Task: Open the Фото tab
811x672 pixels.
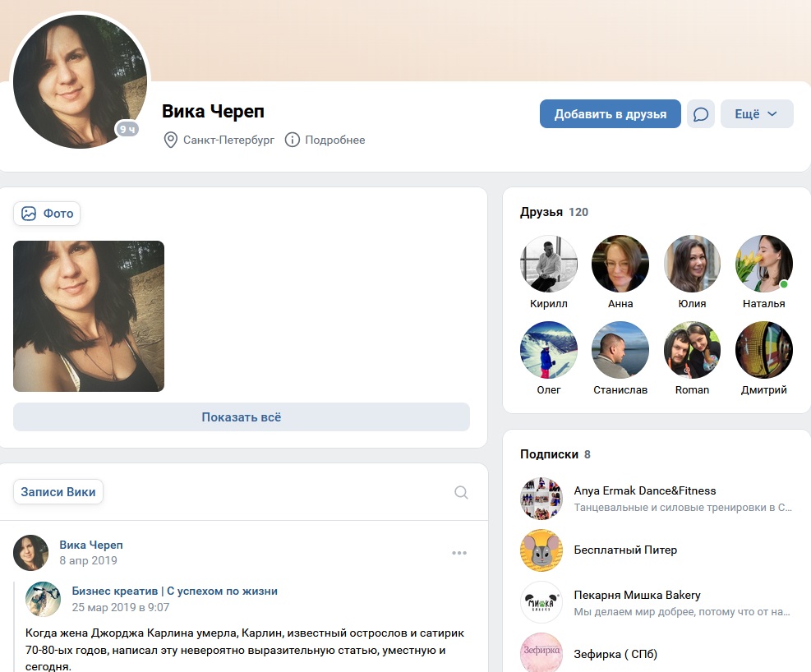Action: point(47,214)
